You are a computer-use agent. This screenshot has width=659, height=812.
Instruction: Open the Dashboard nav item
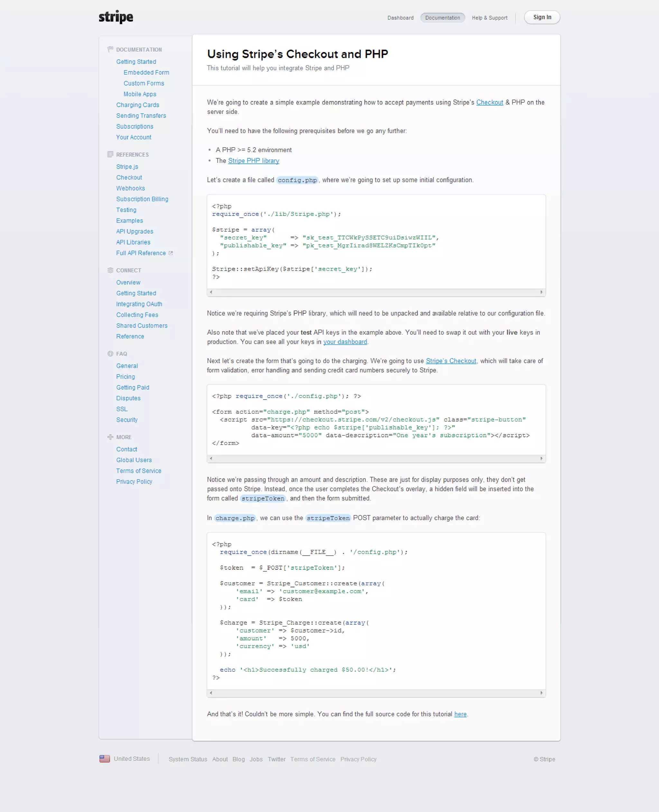coord(401,18)
